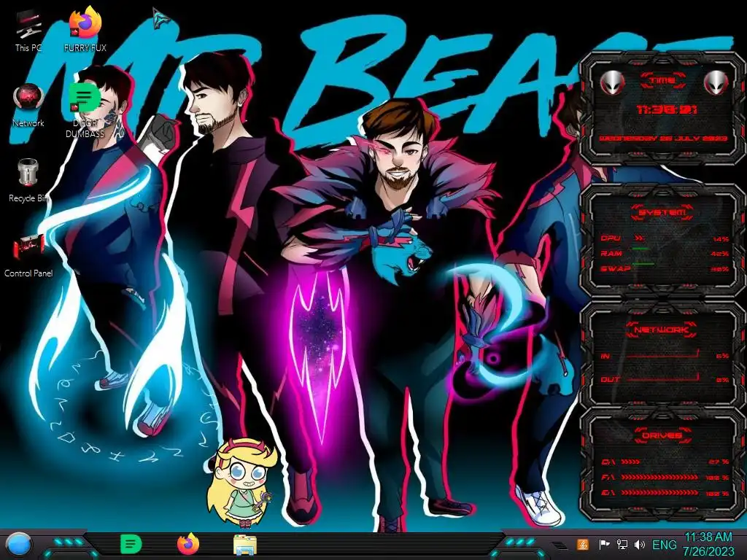747x560 pixels.
Task: Open the F:\ drive row in Drives
Action: [x=665, y=477]
